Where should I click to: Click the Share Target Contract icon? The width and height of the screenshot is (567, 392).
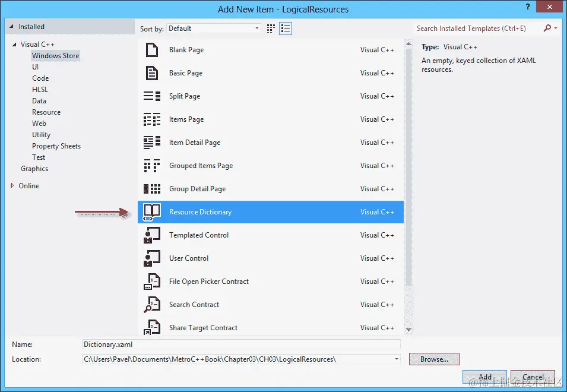pyautogui.click(x=152, y=327)
